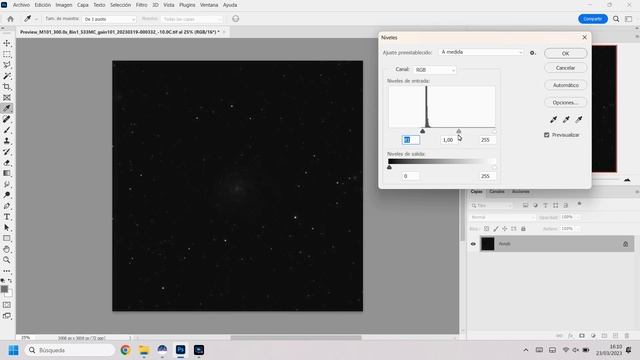Viewport: 640px width, 360px height.
Task: Click the Opciones... button
Action: point(566,102)
